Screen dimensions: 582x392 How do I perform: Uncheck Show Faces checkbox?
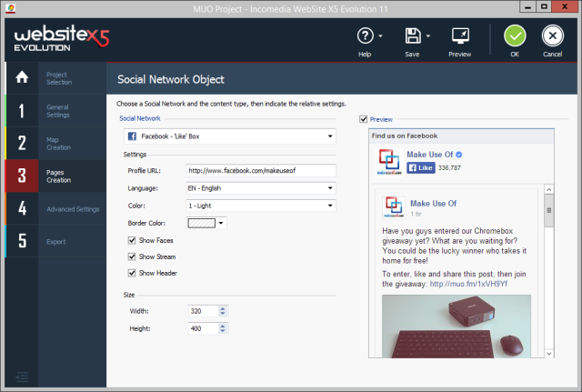(x=132, y=240)
